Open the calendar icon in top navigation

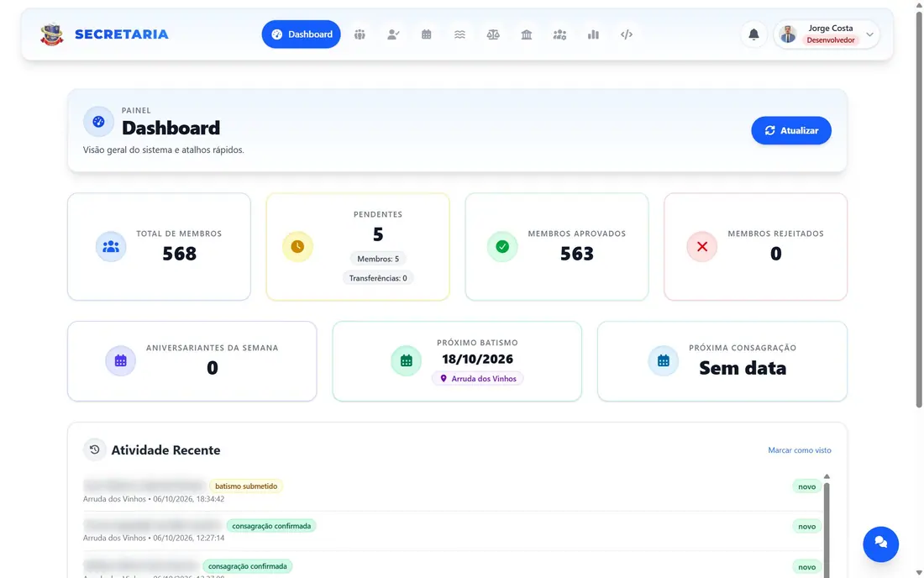click(426, 34)
